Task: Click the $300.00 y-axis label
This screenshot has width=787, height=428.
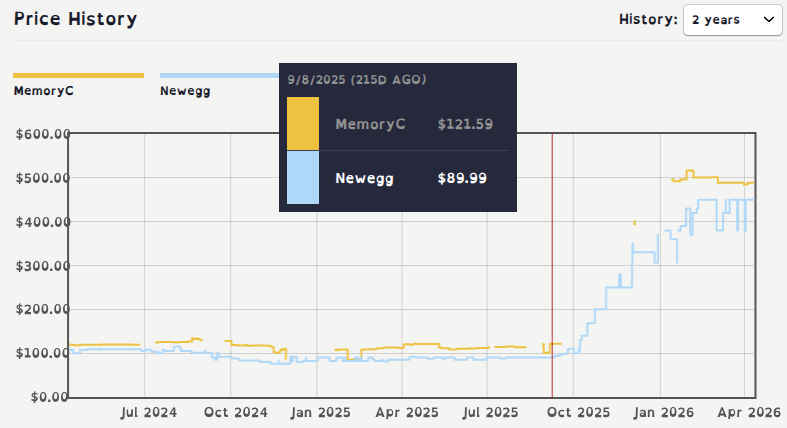Action: pos(43,266)
